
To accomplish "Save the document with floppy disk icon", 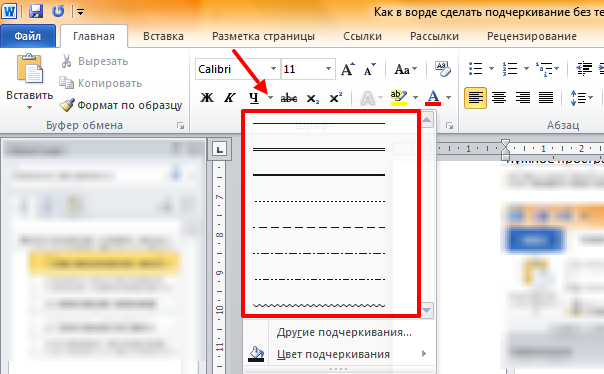I will tap(36, 11).
